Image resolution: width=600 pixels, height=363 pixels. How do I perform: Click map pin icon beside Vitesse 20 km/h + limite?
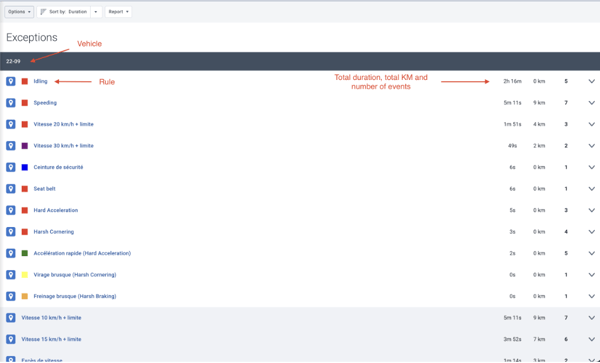(11, 124)
